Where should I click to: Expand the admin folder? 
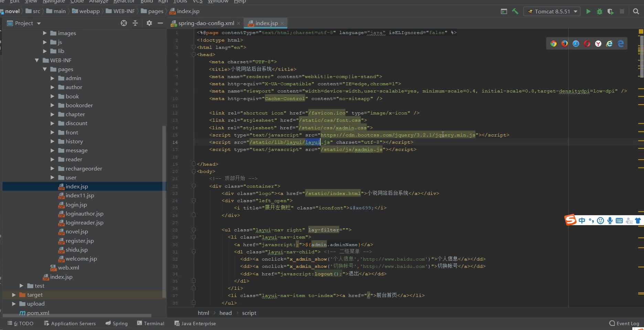[x=53, y=78]
